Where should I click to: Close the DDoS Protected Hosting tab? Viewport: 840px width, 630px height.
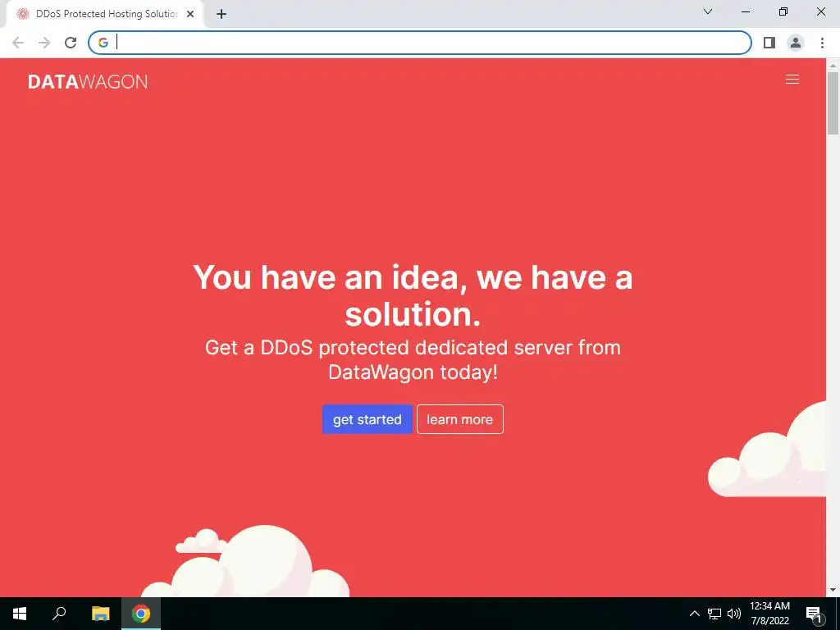click(x=190, y=14)
